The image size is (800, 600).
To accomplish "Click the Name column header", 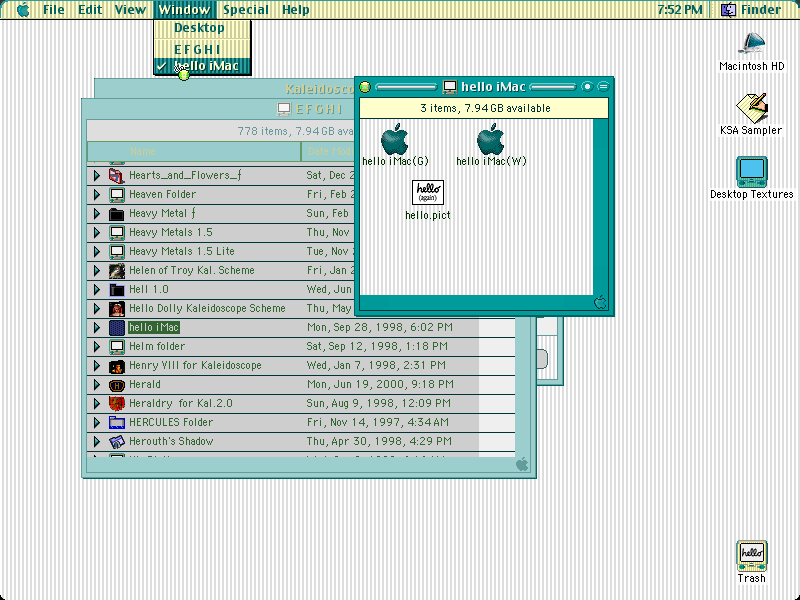I will (x=194, y=152).
